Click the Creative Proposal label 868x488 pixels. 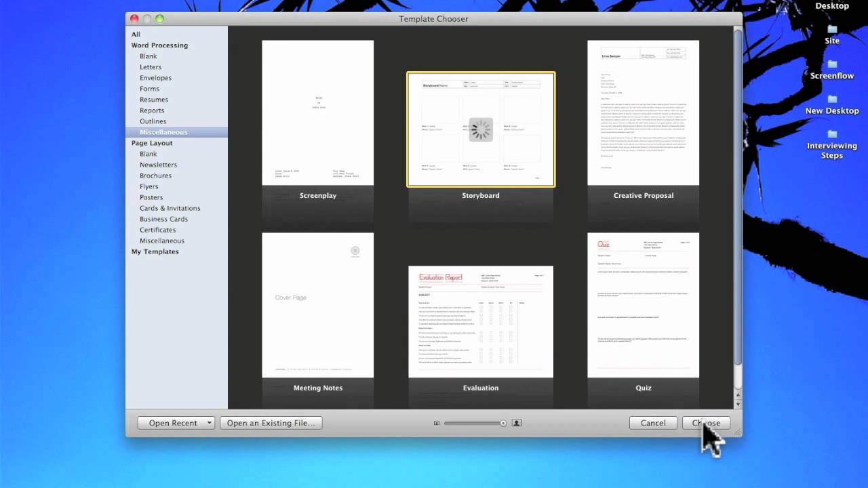click(644, 195)
